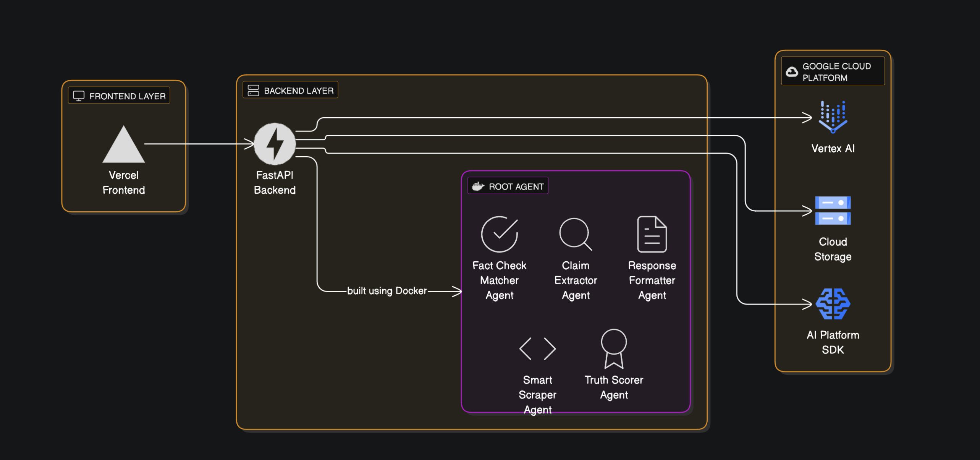
Task: Click the Docker whale icon in Root Agent
Action: coord(478,186)
